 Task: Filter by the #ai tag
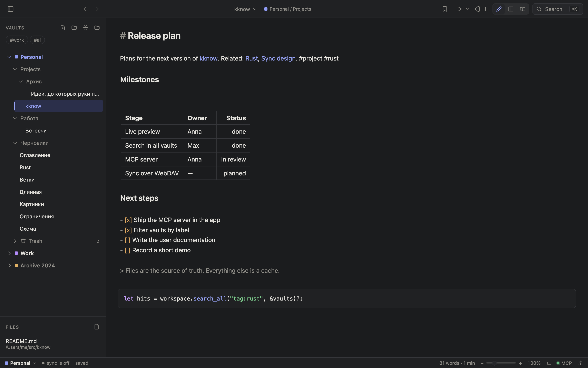tap(37, 40)
